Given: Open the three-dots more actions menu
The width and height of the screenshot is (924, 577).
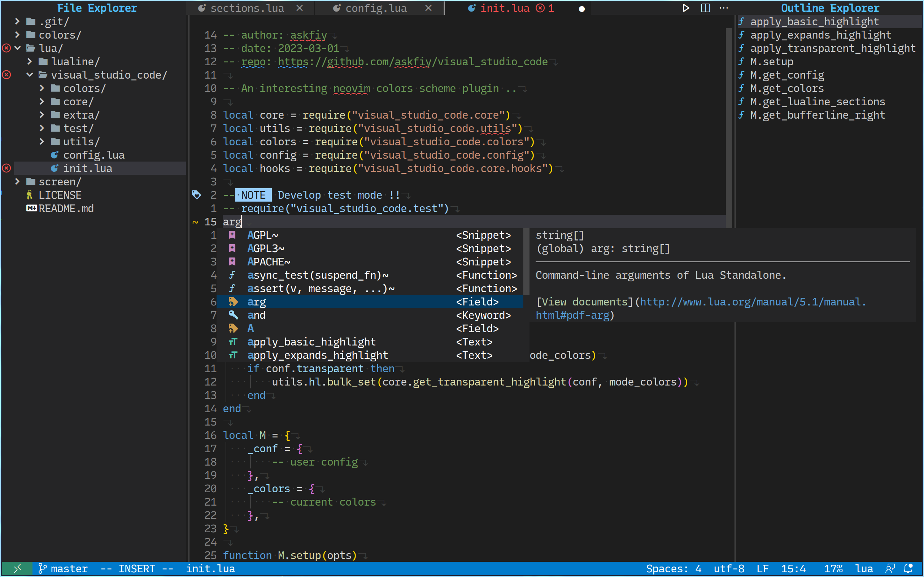Looking at the screenshot, I should (x=724, y=8).
